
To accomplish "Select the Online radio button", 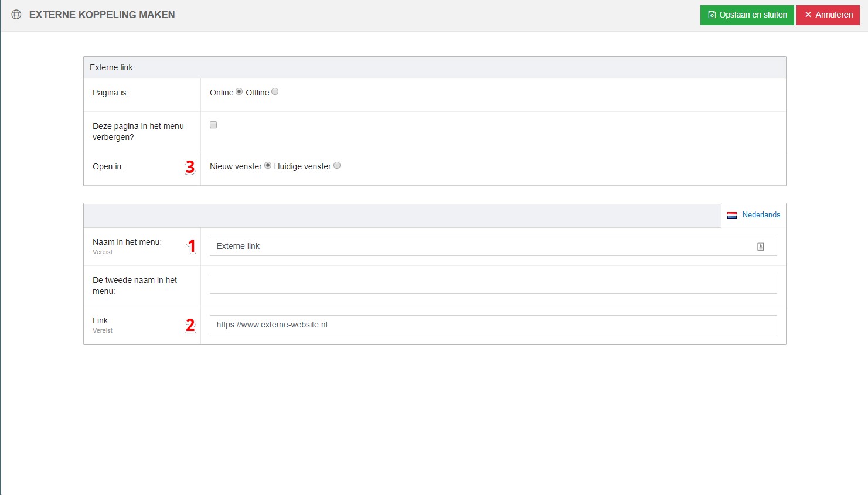I will (x=239, y=92).
